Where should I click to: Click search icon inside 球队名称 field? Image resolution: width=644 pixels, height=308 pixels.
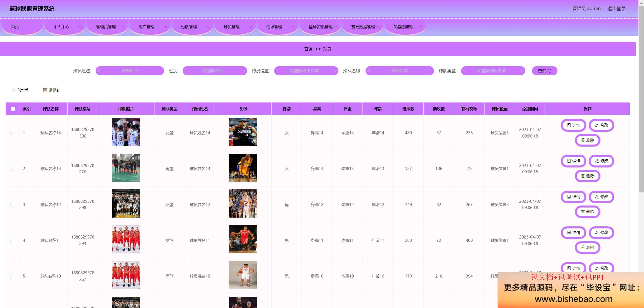point(369,71)
